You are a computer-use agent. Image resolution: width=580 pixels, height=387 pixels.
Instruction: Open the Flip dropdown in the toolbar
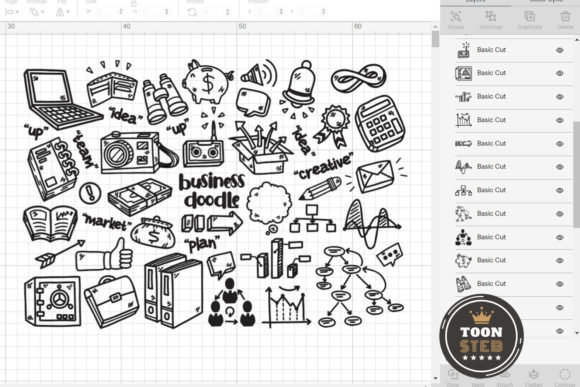point(63,12)
